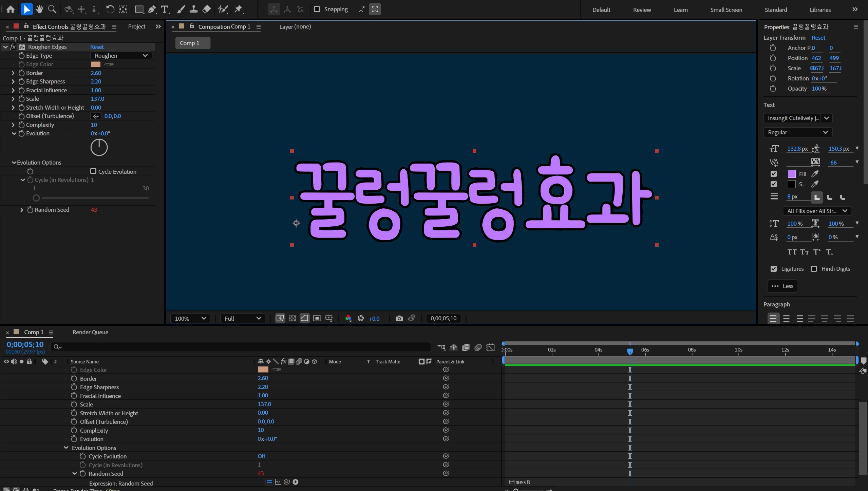Select the Puppet Pin tool

pos(239,9)
